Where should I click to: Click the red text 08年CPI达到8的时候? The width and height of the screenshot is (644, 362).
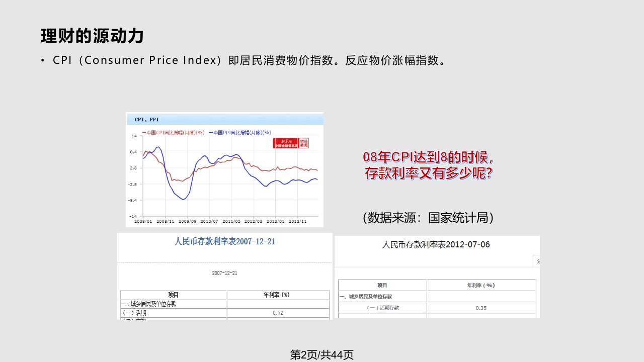(x=428, y=158)
